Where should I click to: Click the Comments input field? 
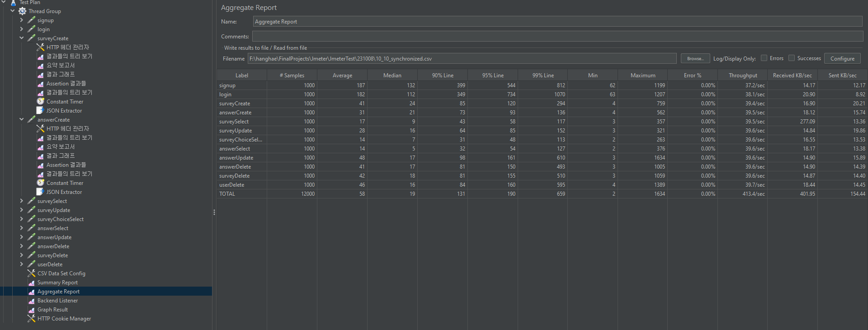click(557, 36)
